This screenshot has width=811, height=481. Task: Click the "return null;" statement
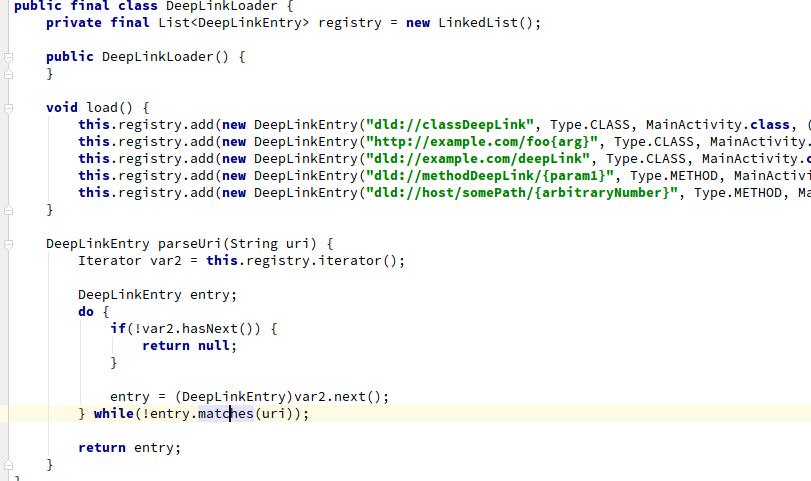[190, 346]
